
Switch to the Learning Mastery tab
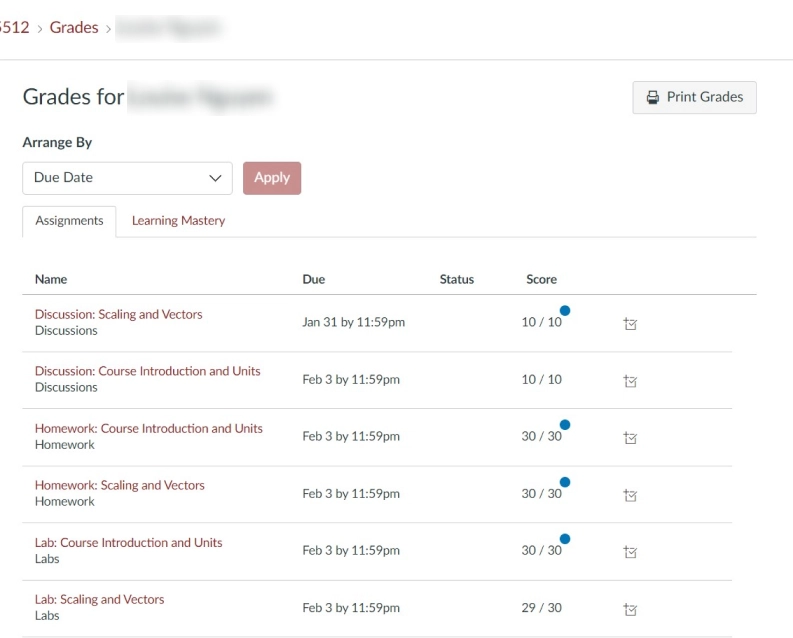point(178,221)
